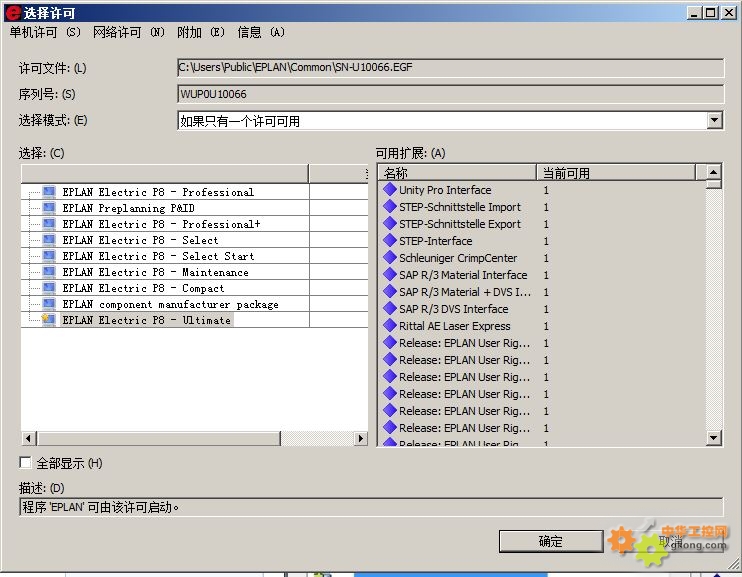Viewport: 742px width, 577px height.
Task: Click the icon beside EPLAN Electric P8 - Compact
Action: (x=49, y=288)
